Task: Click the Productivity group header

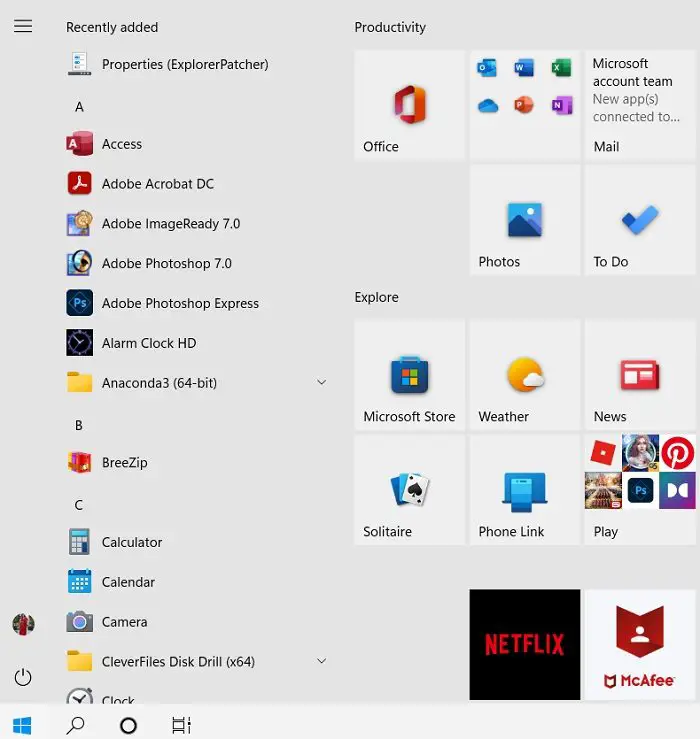Action: click(x=390, y=27)
